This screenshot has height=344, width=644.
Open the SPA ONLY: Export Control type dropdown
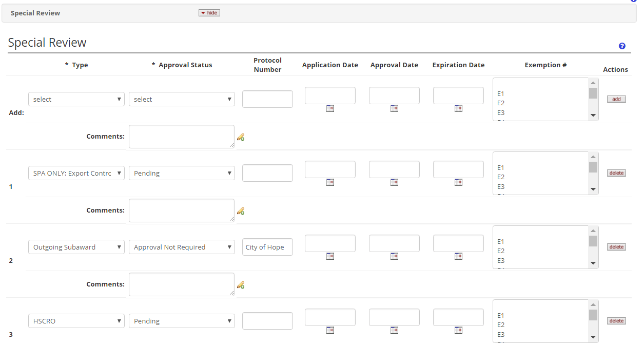76,173
